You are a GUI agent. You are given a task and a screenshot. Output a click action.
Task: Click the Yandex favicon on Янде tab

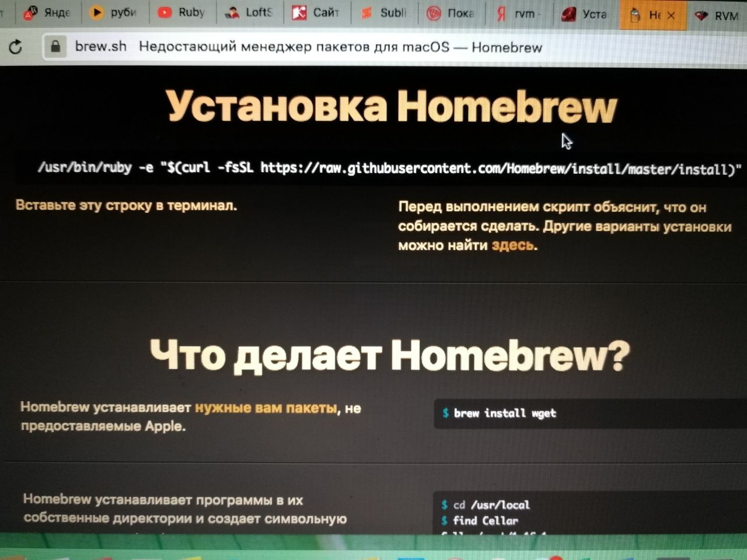[x=31, y=13]
